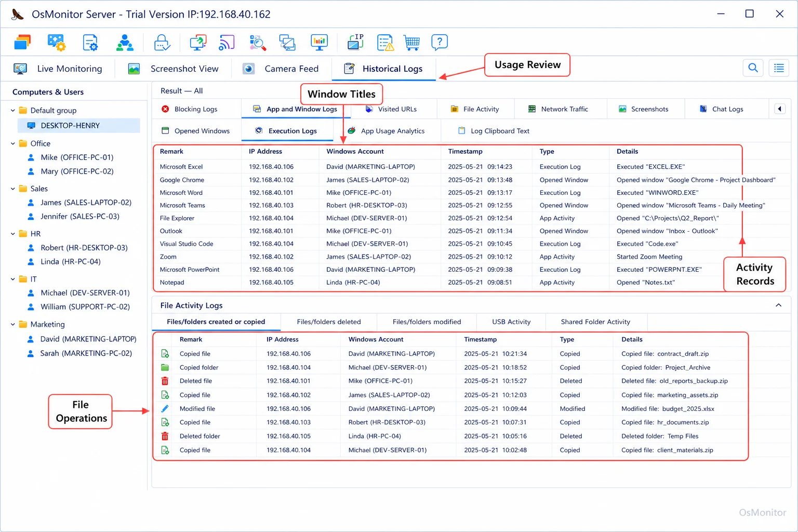Collapse the Marketing group tree node
This screenshot has height=532, width=798.
[x=13, y=324]
